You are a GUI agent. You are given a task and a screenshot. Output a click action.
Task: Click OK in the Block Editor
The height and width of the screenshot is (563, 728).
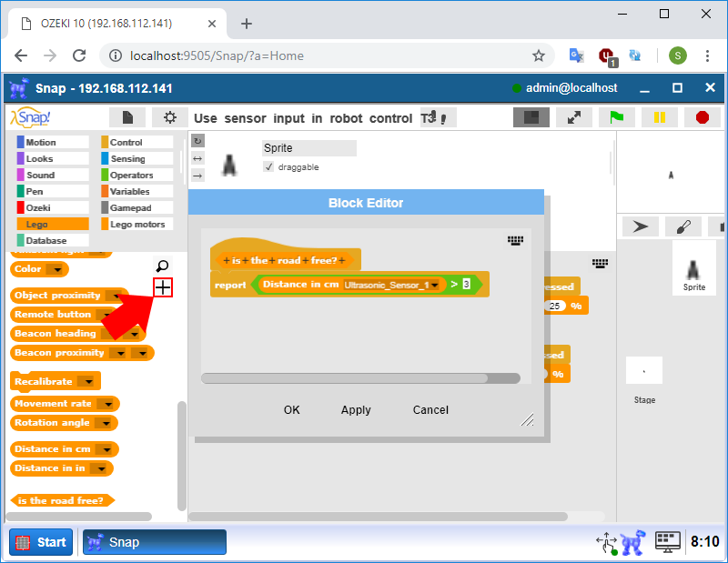[291, 410]
